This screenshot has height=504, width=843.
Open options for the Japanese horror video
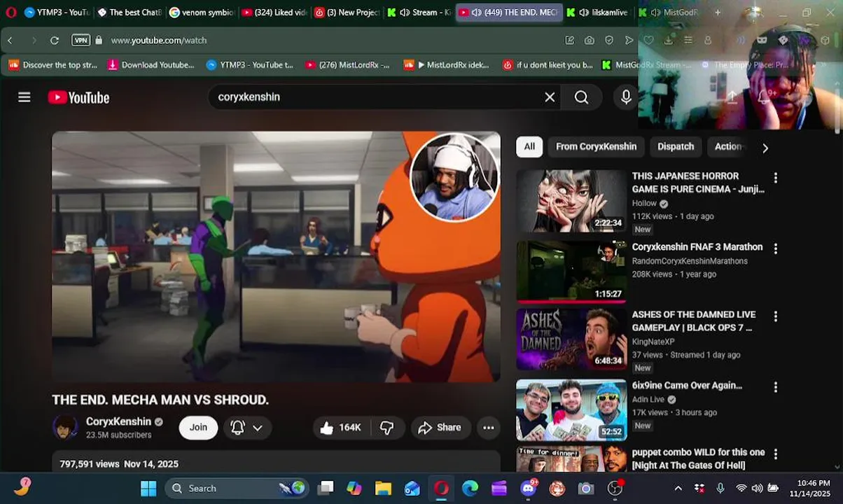click(775, 178)
